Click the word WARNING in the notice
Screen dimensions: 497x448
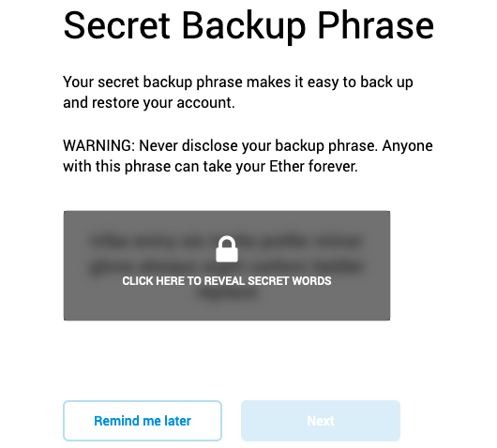pos(98,146)
